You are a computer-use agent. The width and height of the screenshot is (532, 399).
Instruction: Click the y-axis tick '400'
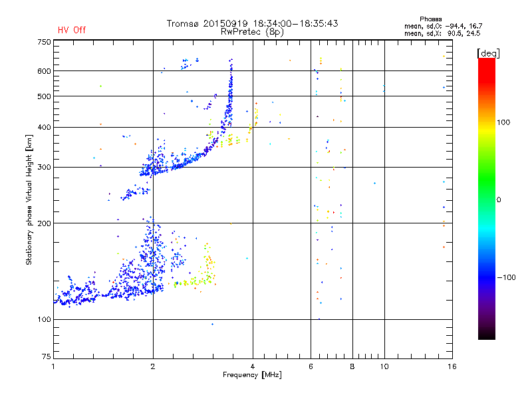point(44,127)
